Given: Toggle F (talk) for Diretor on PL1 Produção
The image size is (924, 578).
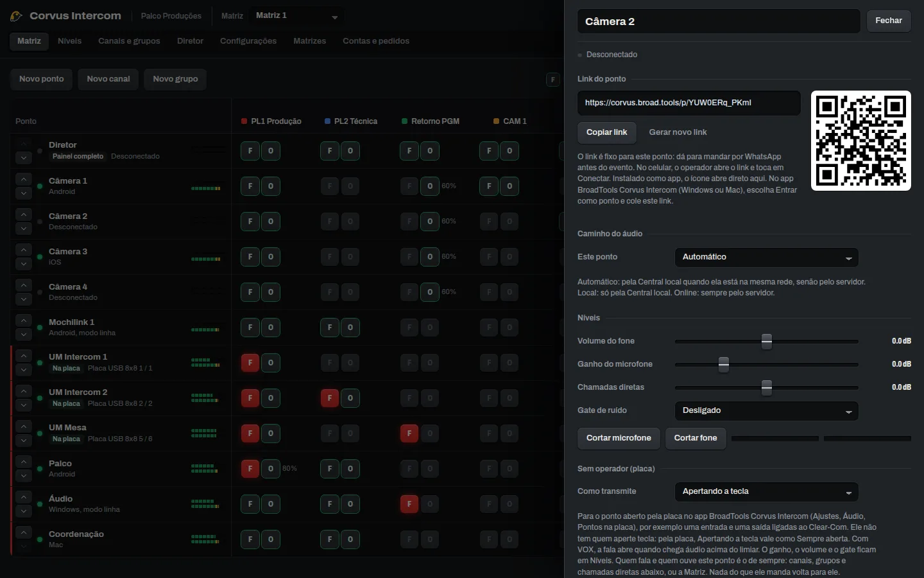Looking at the screenshot, I should click(250, 151).
